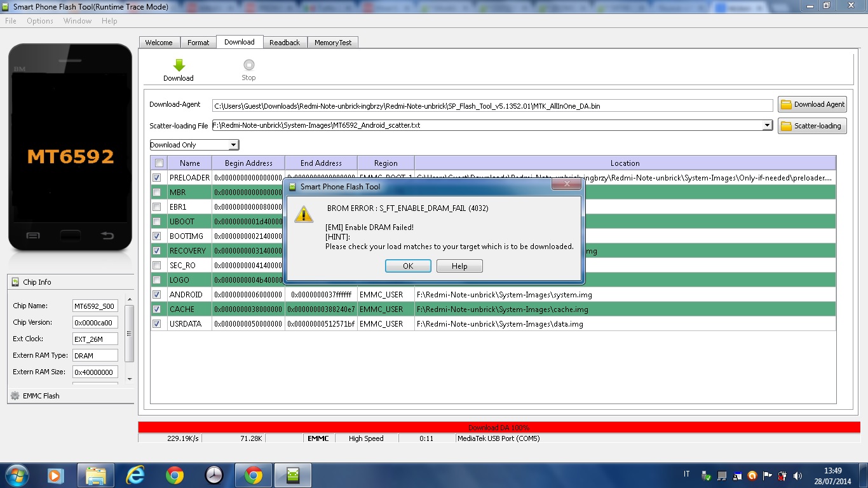Check the EBR1 row checkbox
Screen dimensions: 868x488
tap(156, 207)
